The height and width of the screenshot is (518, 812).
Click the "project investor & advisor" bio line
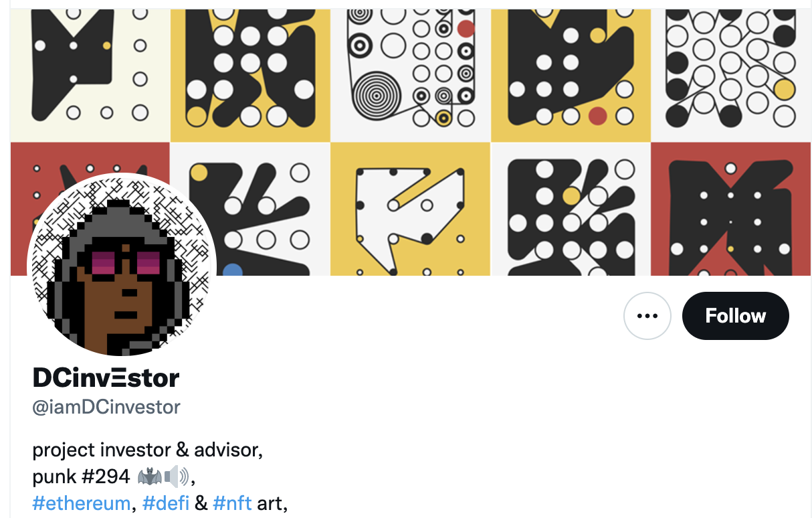click(x=147, y=449)
